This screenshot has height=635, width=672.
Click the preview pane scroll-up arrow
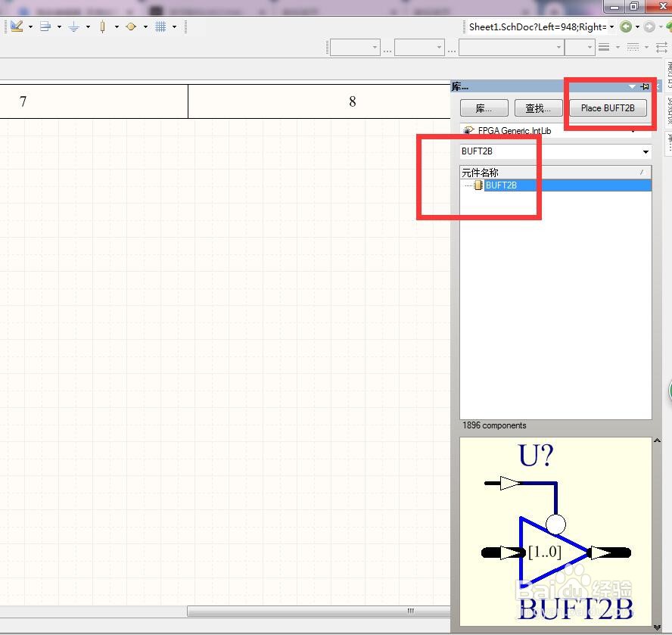657,440
